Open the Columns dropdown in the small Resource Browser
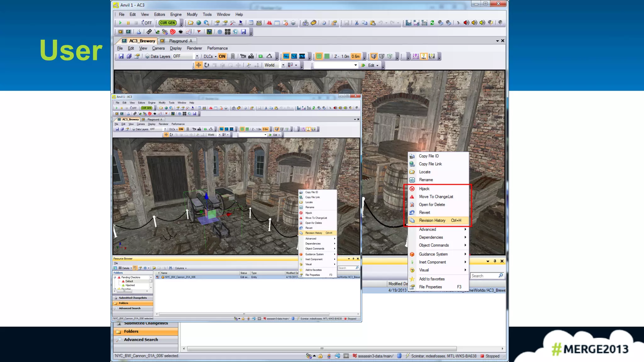The width and height of the screenshot is (644, 362). [181, 268]
